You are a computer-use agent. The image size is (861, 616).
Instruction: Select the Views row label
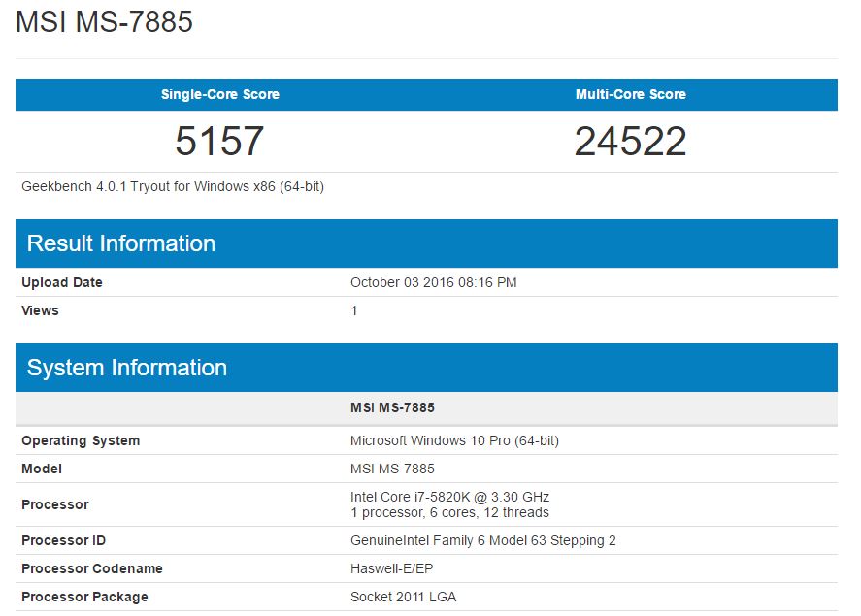[x=40, y=310]
